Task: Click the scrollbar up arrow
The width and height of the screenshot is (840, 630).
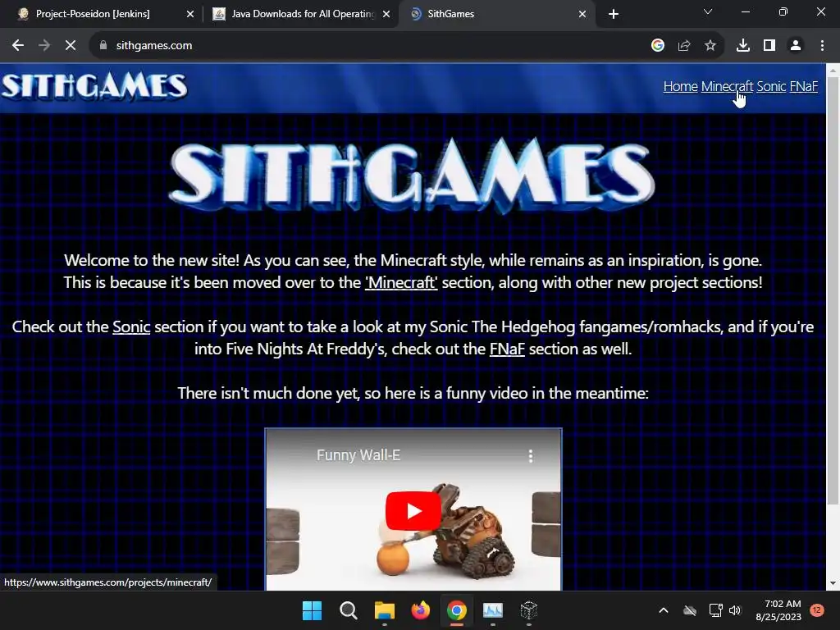Action: tap(833, 71)
